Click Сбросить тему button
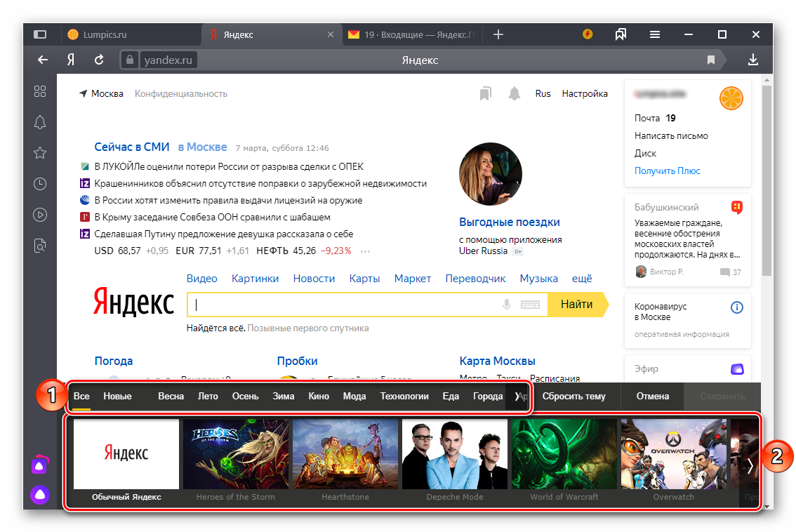The width and height of the screenshot is (796, 532). pyautogui.click(x=573, y=396)
